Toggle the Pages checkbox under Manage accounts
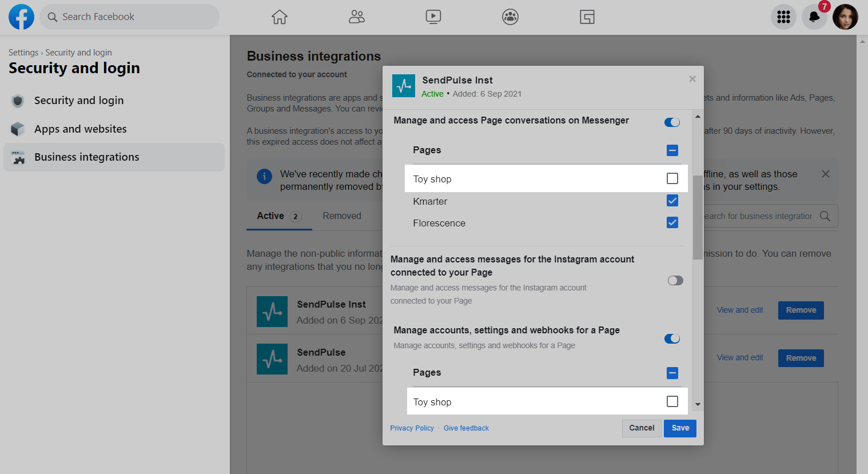 click(672, 373)
